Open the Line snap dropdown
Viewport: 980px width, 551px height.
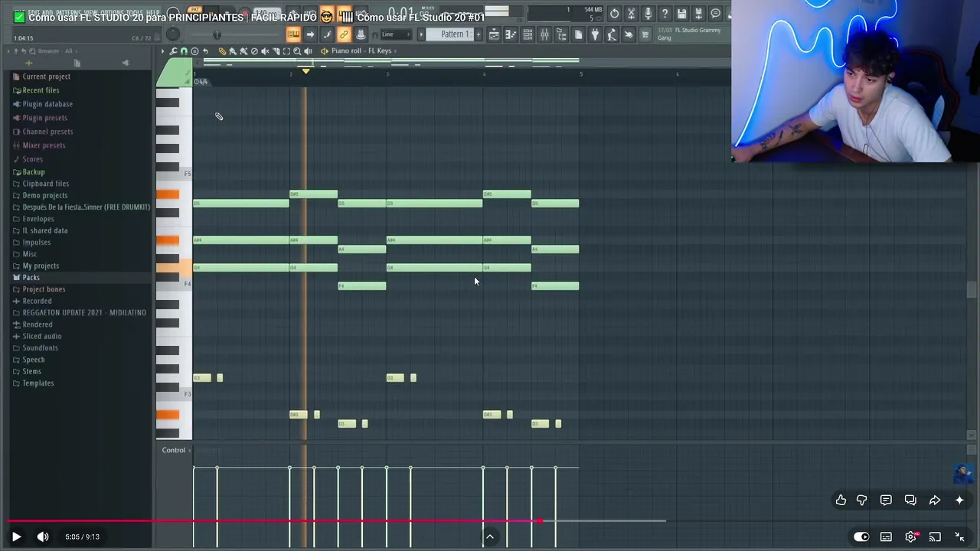tap(397, 34)
